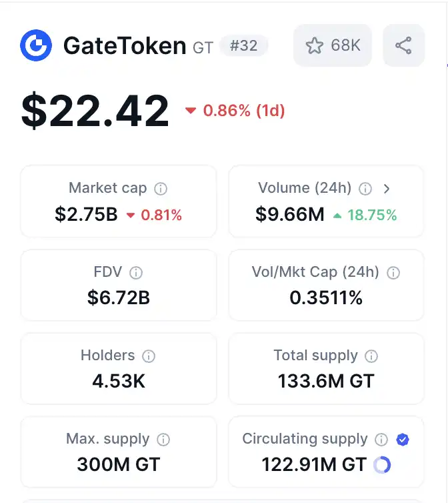This screenshot has height=503, width=448.
Task: Add GateToken to watchlist with star button
Action: point(333,45)
